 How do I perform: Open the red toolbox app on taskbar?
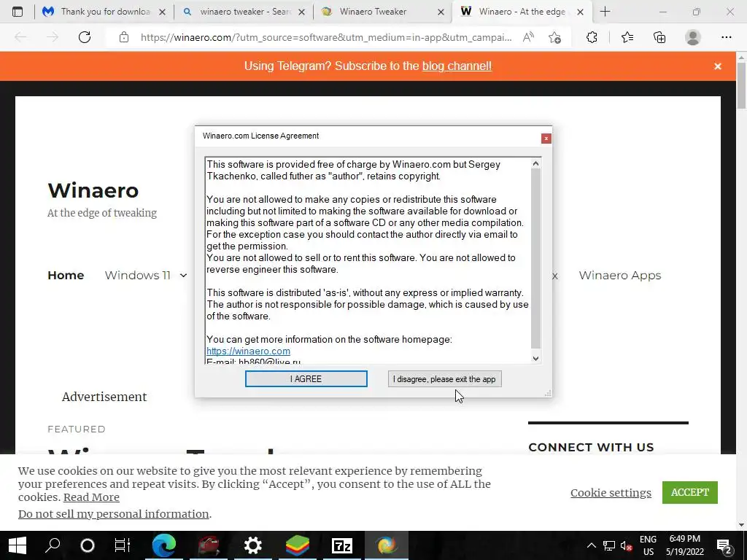pyautogui.click(x=209, y=545)
